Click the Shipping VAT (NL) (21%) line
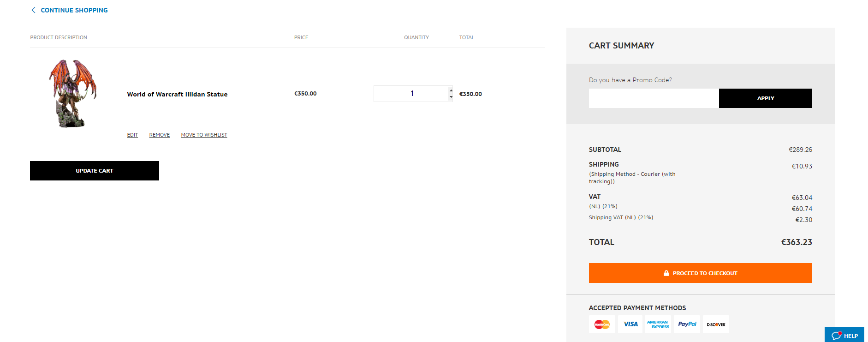Image resolution: width=868 pixels, height=342 pixels. [621, 217]
